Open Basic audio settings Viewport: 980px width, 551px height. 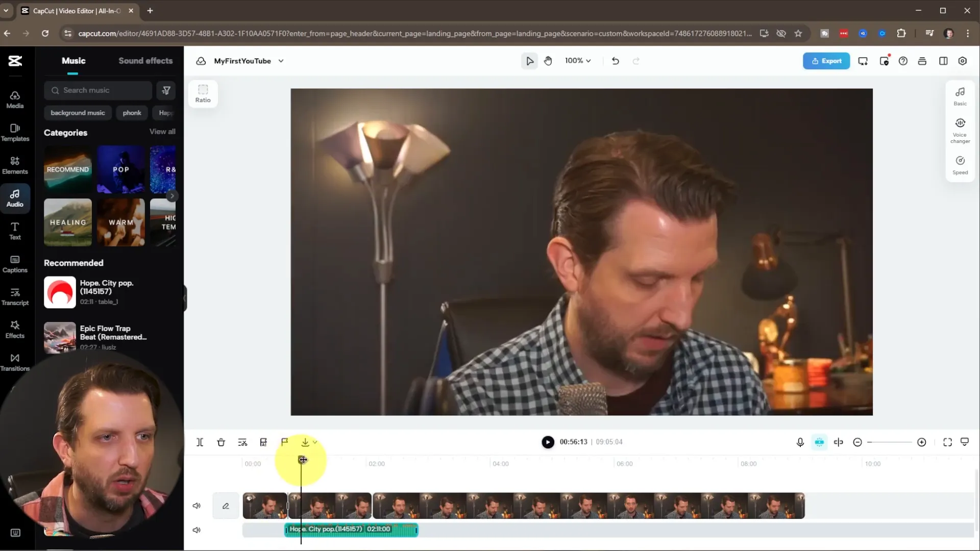click(960, 95)
